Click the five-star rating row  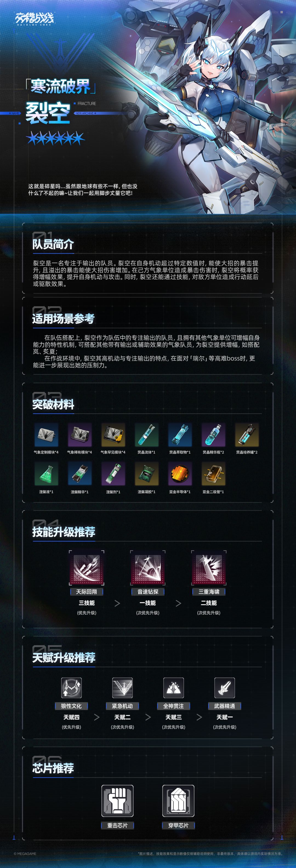tap(56, 138)
